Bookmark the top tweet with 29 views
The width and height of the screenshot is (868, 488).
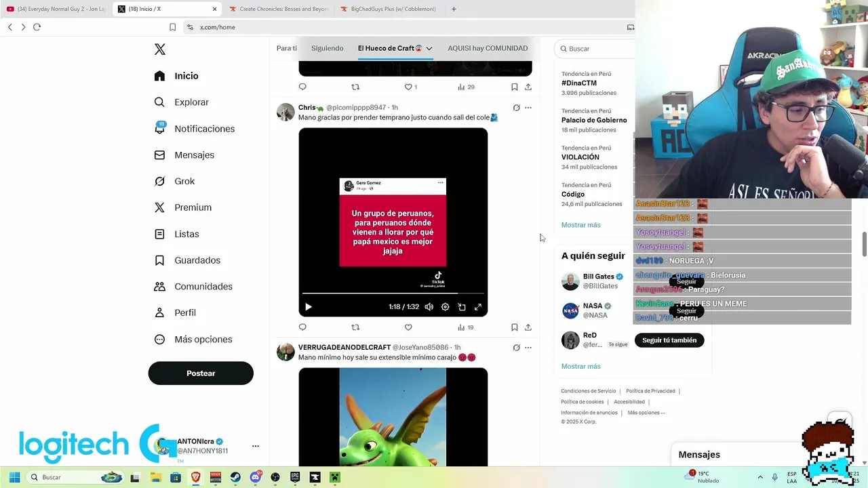pos(514,87)
